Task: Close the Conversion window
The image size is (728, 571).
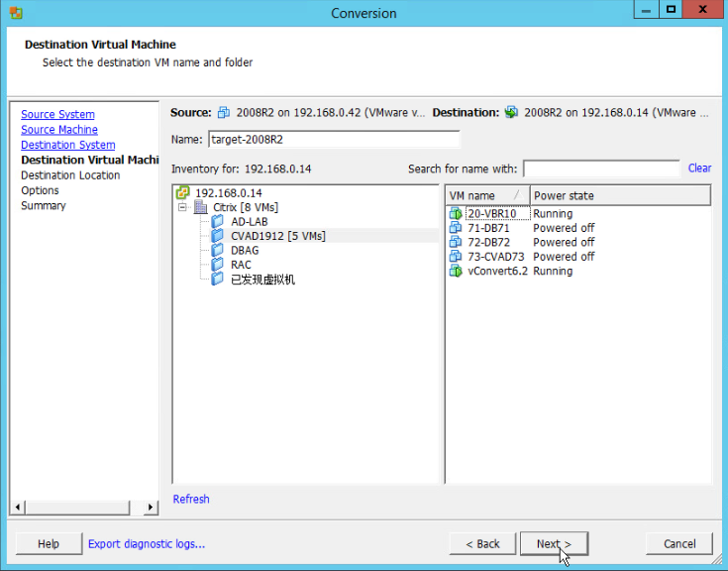Action: [x=703, y=9]
